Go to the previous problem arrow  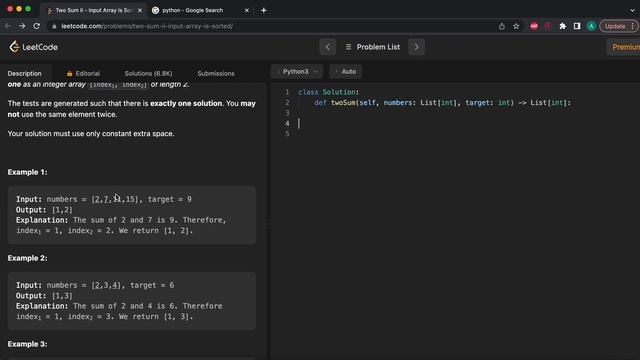327,47
